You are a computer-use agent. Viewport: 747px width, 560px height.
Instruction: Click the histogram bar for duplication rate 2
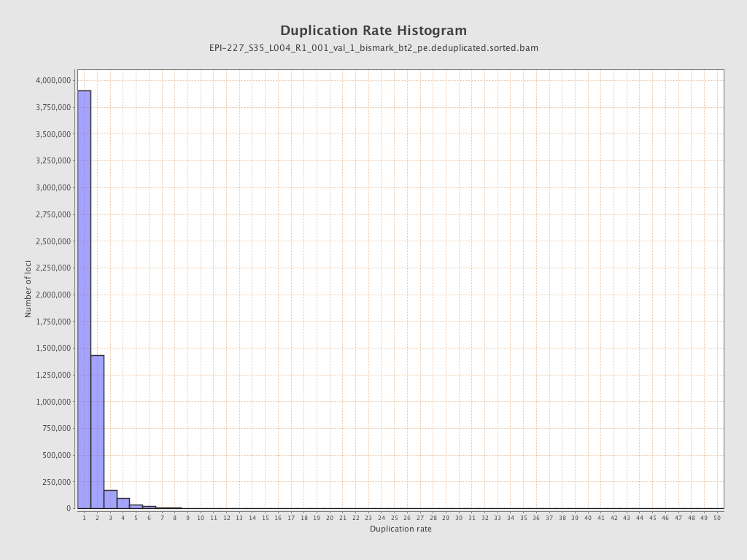[x=97, y=432]
